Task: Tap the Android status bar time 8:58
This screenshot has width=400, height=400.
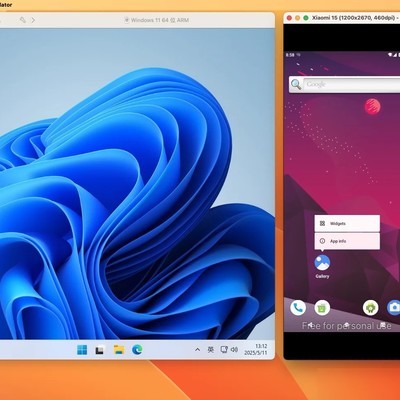Action: [x=290, y=55]
